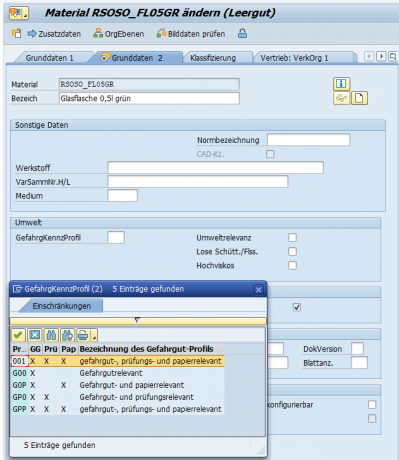The image size is (399, 460).
Task: Open the Einschränkungen tab in popup
Action: coord(61,306)
